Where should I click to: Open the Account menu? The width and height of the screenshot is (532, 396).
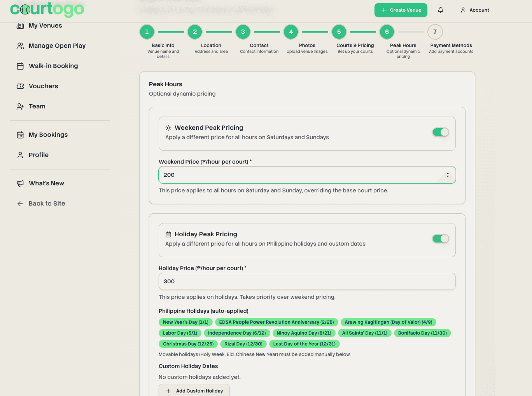pyautogui.click(x=474, y=10)
